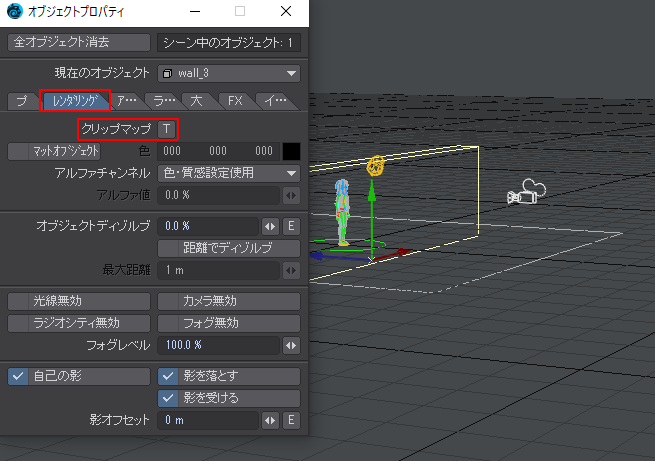Click the Alpha Value 0.0 % field

coord(218,195)
